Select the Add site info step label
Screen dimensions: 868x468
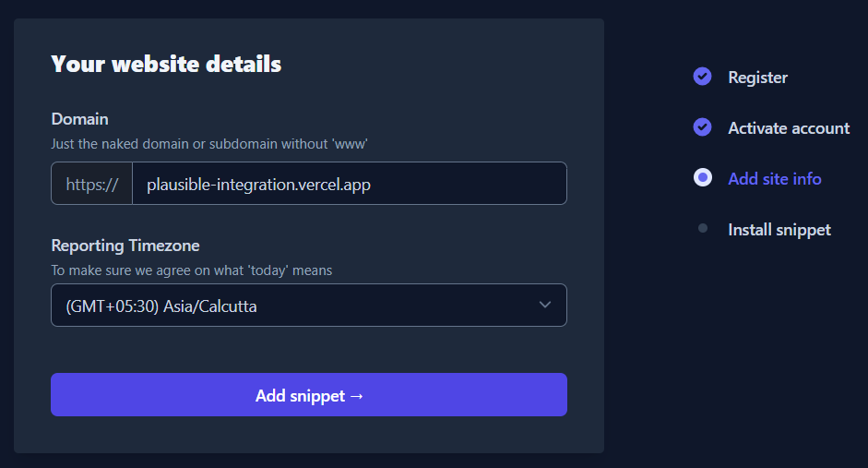click(774, 179)
